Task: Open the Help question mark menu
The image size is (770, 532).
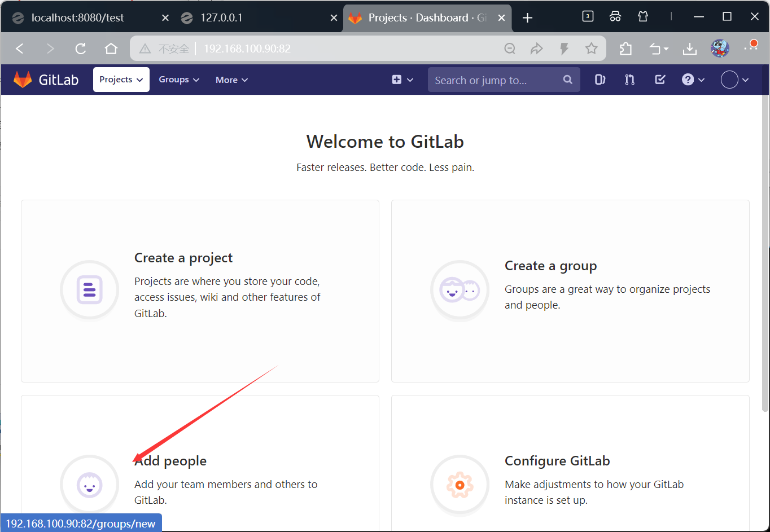Action: pos(693,80)
